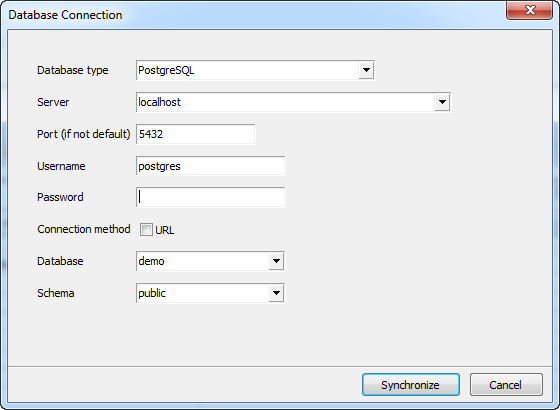The width and height of the screenshot is (560, 410).
Task: Enable the URL connection method checkbox
Action: tap(146, 230)
